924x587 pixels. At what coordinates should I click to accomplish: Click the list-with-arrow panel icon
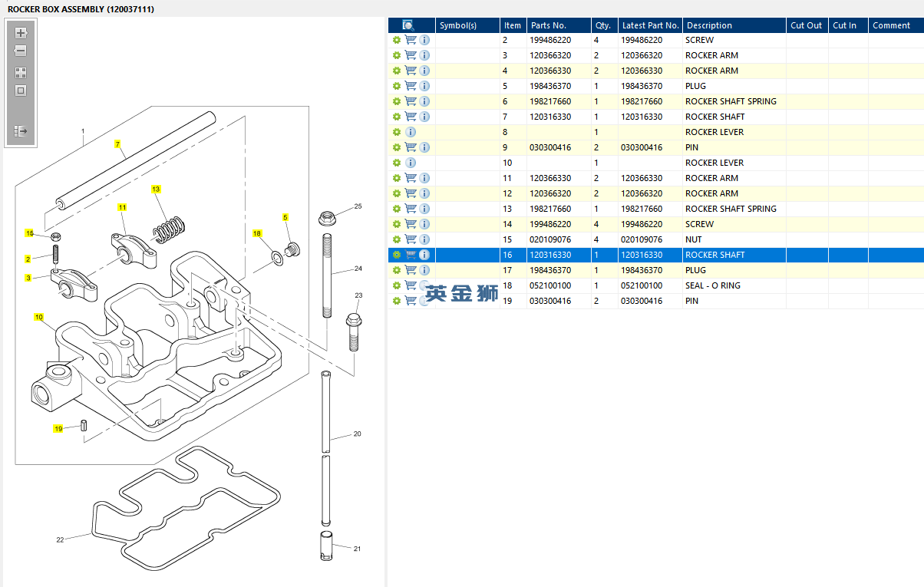coord(21,131)
